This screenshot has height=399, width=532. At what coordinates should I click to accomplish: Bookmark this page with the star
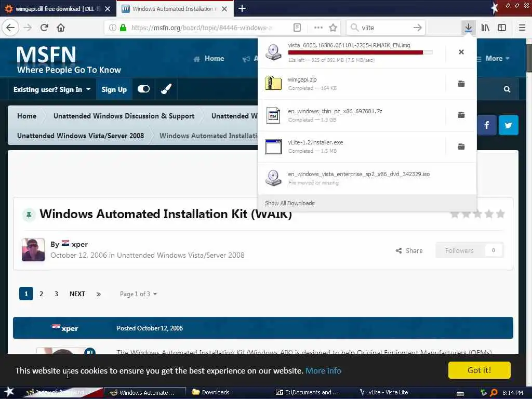(x=333, y=28)
